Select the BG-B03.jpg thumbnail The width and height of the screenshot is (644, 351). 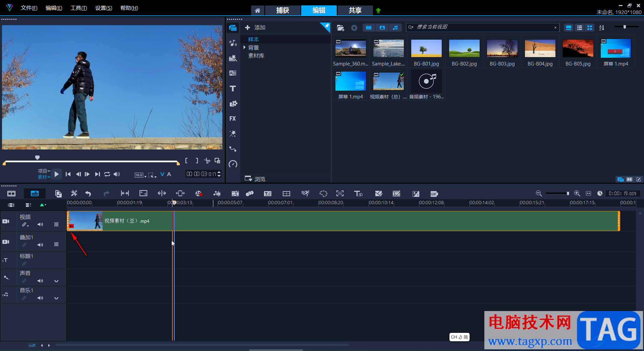pos(502,48)
